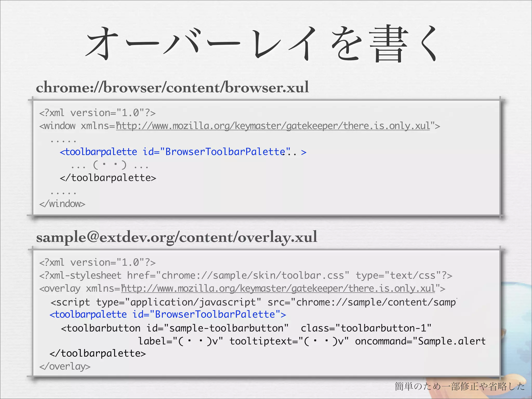This screenshot has height=399, width=532.
Task: Click the blue toolbarpalette line in browser.xul box
Action: point(183,152)
